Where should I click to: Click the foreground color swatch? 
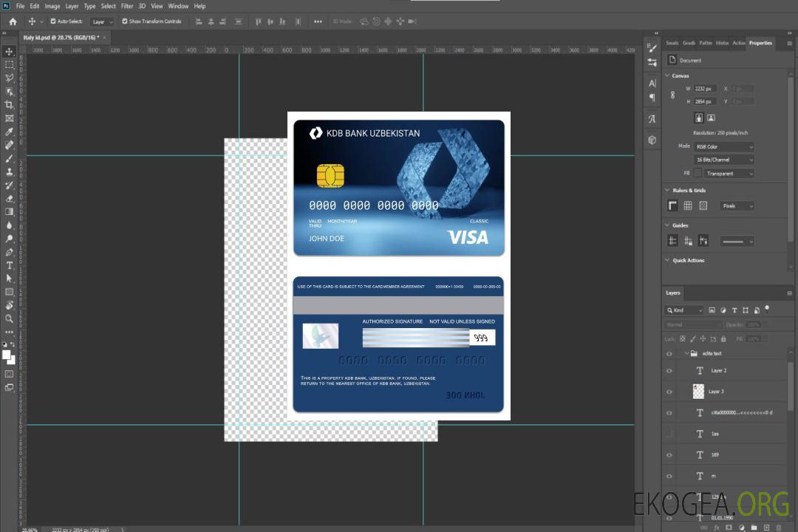pos(7,355)
